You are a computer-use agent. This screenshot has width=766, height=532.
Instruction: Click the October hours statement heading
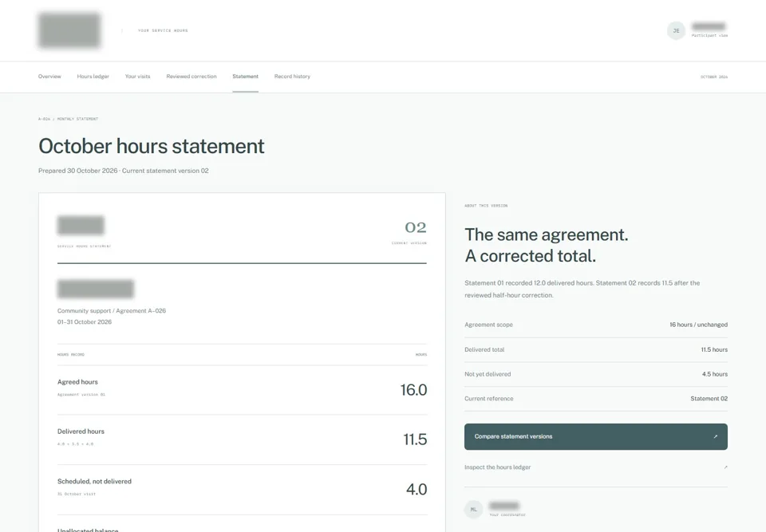click(x=152, y=146)
